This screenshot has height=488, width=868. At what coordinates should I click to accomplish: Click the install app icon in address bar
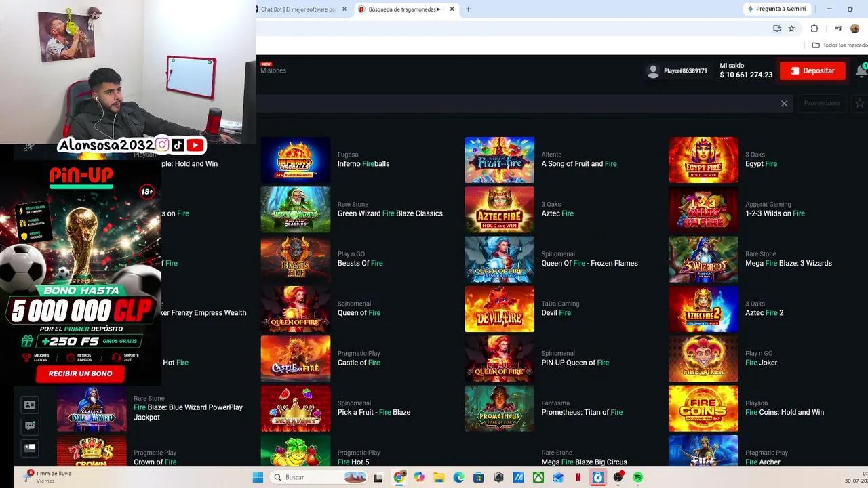pos(777,28)
